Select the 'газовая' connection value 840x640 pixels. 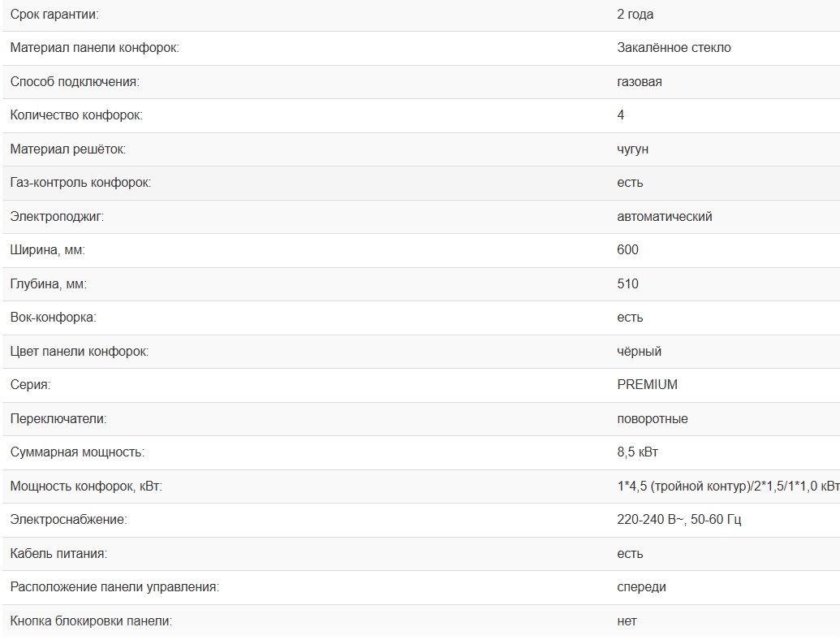[639, 82]
